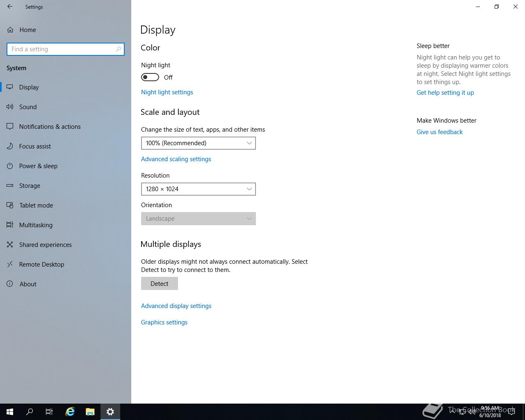This screenshot has width=525, height=420.
Task: Click Get help setting it up
Action: click(x=445, y=93)
